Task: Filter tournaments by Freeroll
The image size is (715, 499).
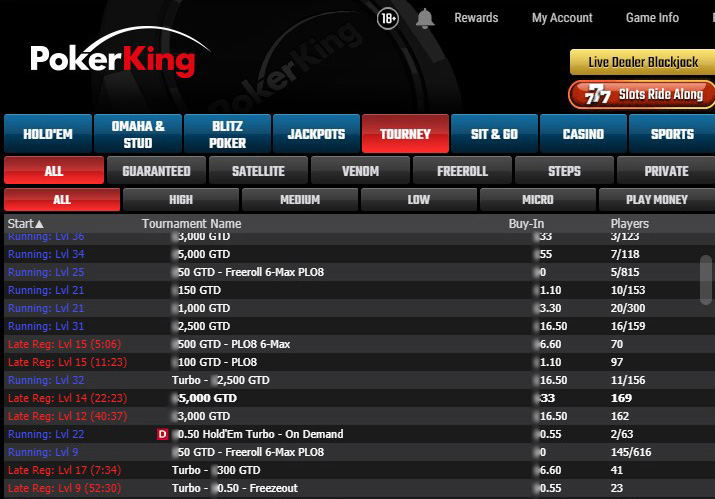Action: click(462, 171)
